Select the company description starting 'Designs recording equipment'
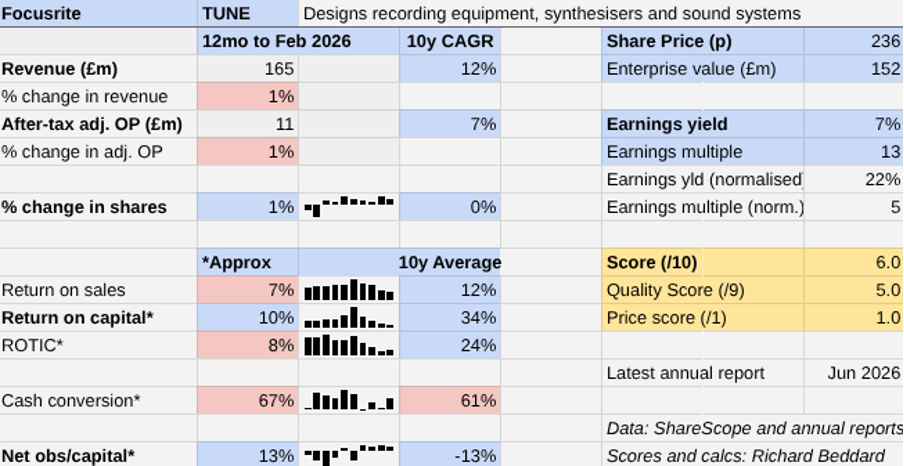Screen dimensions: 904x466 point(552,14)
